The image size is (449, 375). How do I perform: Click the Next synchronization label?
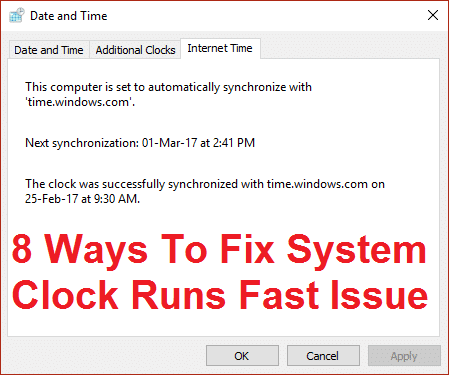(82, 143)
